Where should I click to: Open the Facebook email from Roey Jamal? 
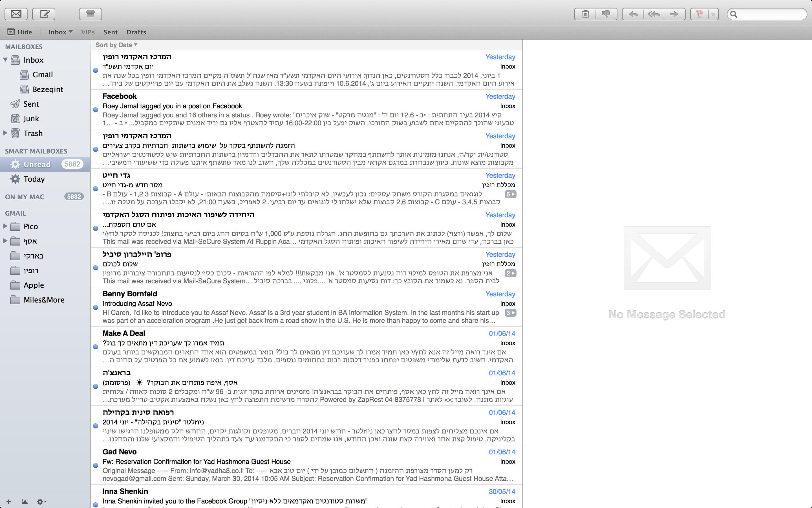pos(306,110)
